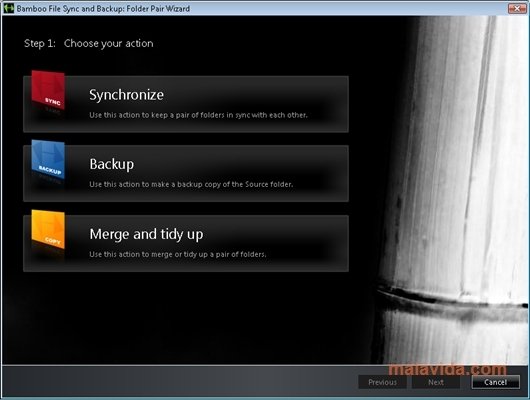Click the malavida.com watermark
The image size is (530, 400).
coord(447,369)
